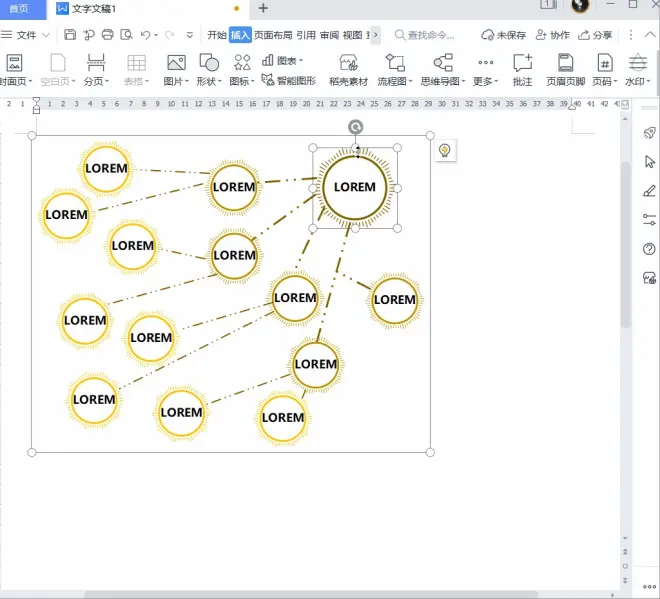This screenshot has height=599, width=660.
Task: Click the lightbulb suggestion icon beside diagram
Action: click(445, 150)
